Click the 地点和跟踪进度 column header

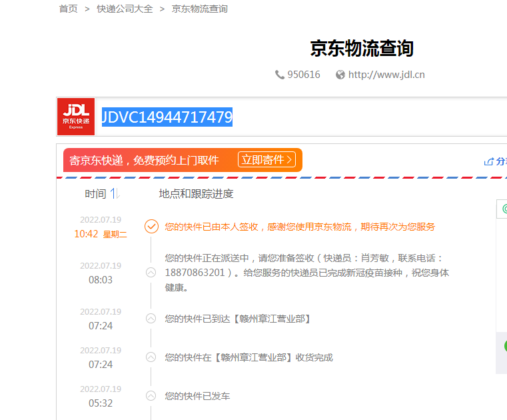196,194
